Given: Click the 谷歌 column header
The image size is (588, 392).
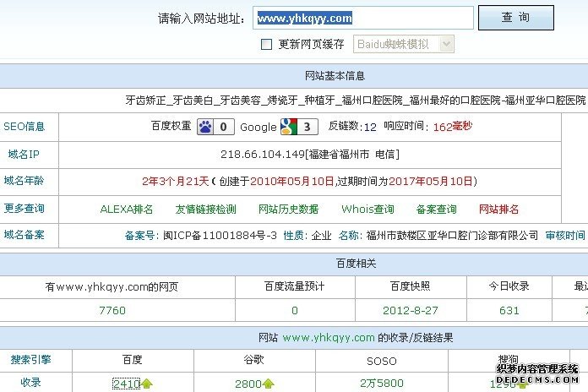Looking at the screenshot, I should [254, 360].
